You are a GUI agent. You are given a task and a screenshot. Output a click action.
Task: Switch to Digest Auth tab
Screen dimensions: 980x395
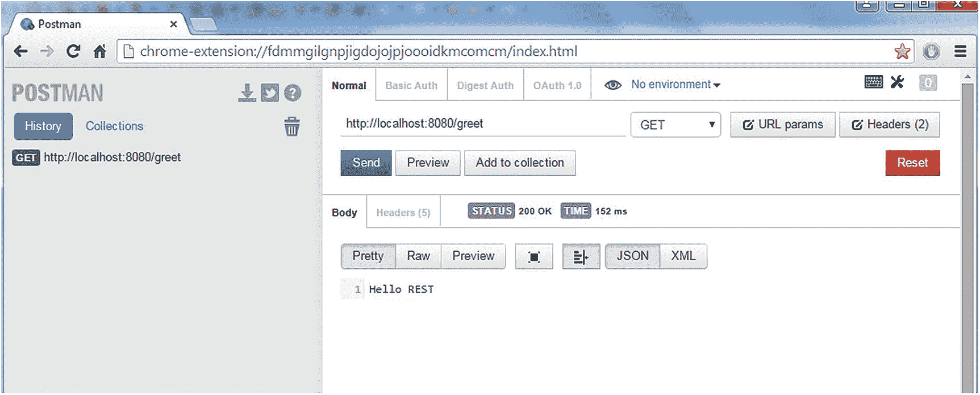point(485,86)
